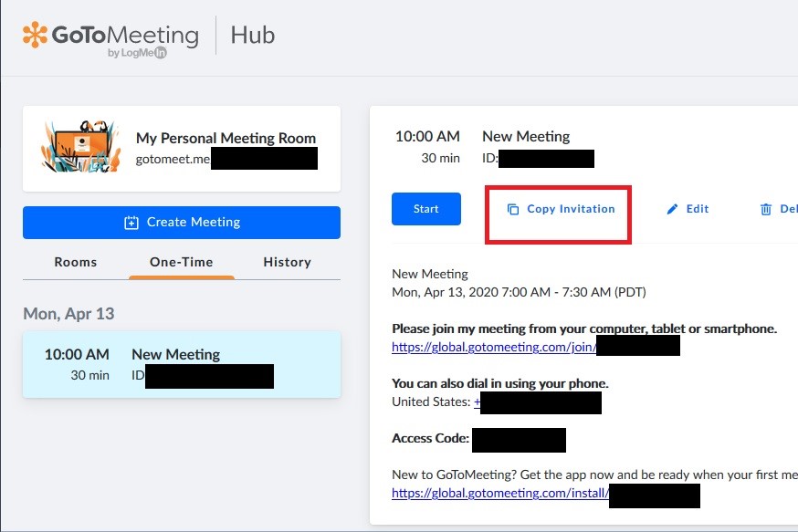Click the pencil icon next to Edit

click(x=673, y=209)
